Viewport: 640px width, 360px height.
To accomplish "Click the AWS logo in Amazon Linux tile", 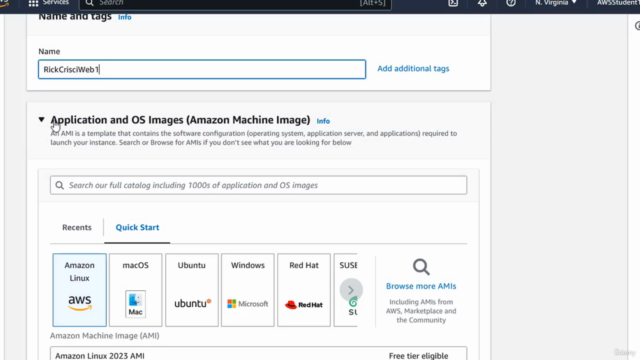I will click(80, 303).
